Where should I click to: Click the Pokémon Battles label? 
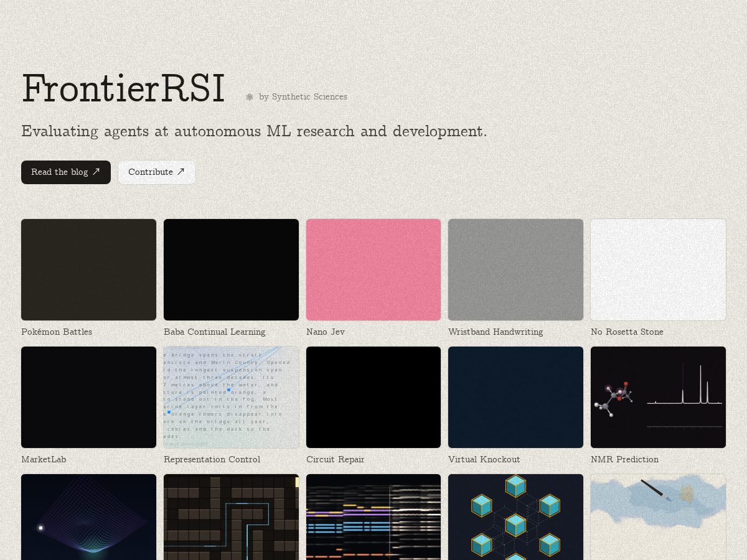click(57, 332)
